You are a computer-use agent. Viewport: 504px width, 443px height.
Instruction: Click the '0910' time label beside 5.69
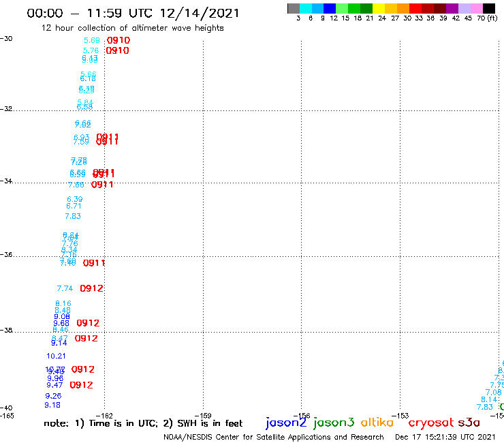point(119,40)
